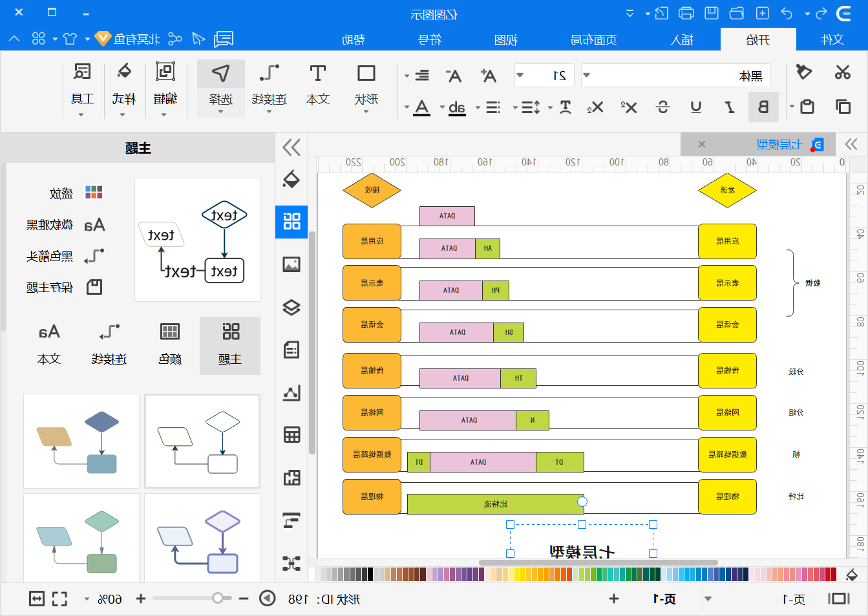Click the four-squares apps icon in the menu bar
Image resolution: width=868 pixels, height=616 pixels.
(39, 39)
